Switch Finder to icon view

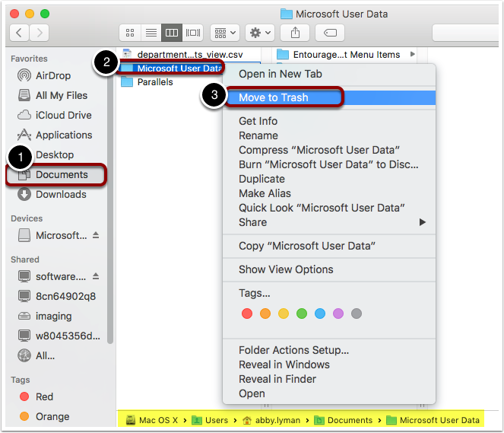pos(130,33)
